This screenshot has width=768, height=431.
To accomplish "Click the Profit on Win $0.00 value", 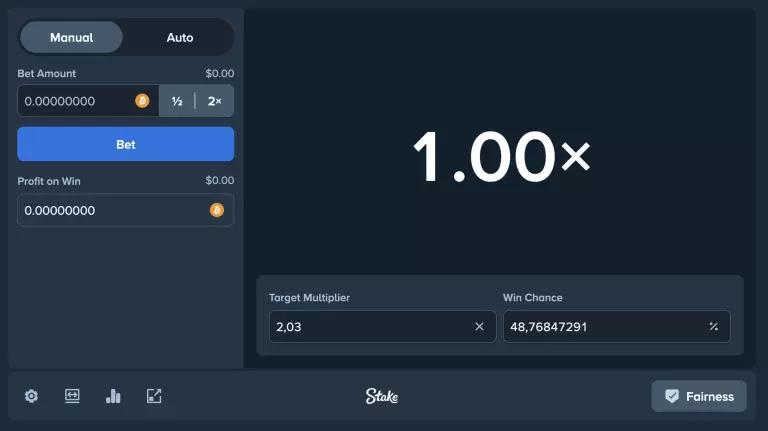I will point(219,180).
